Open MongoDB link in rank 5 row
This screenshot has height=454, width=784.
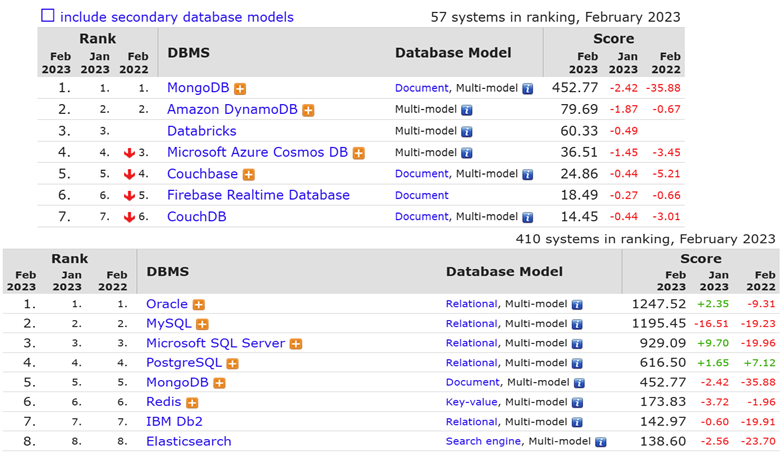tap(177, 382)
